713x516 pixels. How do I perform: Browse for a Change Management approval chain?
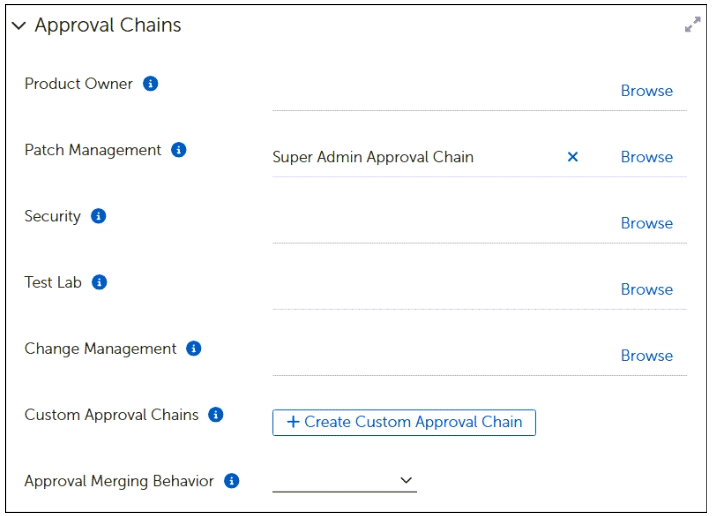point(646,355)
